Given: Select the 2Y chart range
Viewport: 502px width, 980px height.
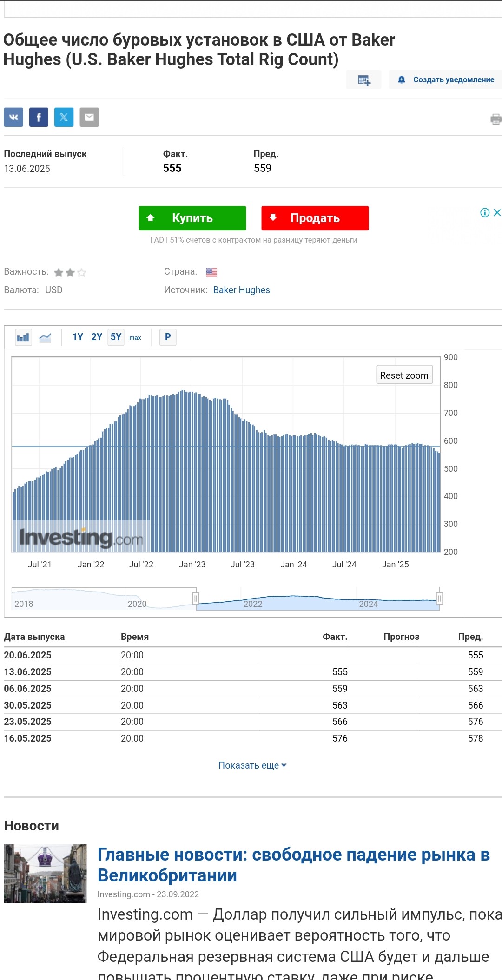Looking at the screenshot, I should pyautogui.click(x=97, y=337).
